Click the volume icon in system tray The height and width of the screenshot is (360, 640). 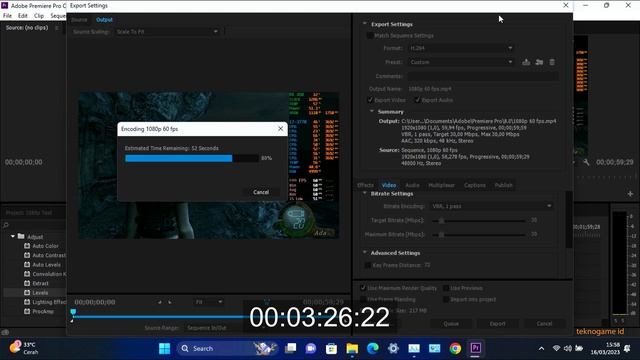(x=567, y=348)
